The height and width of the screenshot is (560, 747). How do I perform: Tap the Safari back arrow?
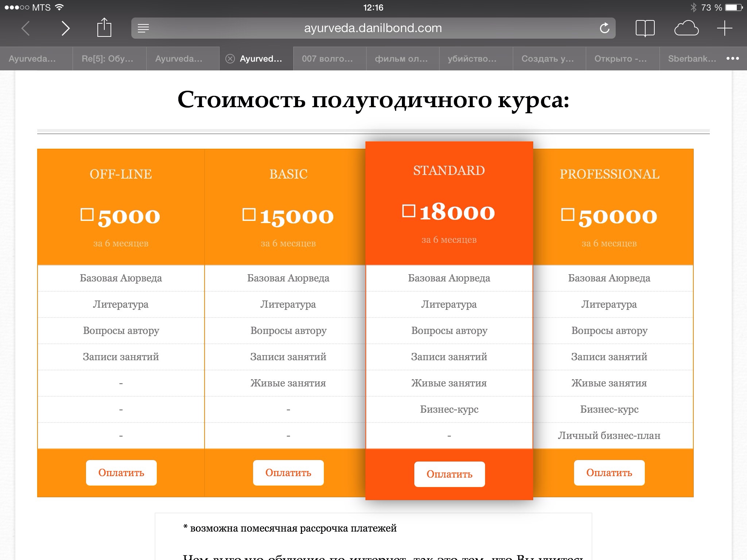(26, 28)
